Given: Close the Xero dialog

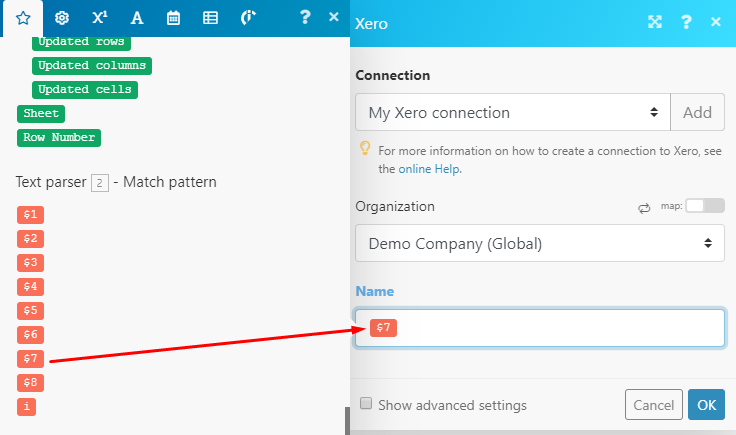Looking at the screenshot, I should 716,22.
